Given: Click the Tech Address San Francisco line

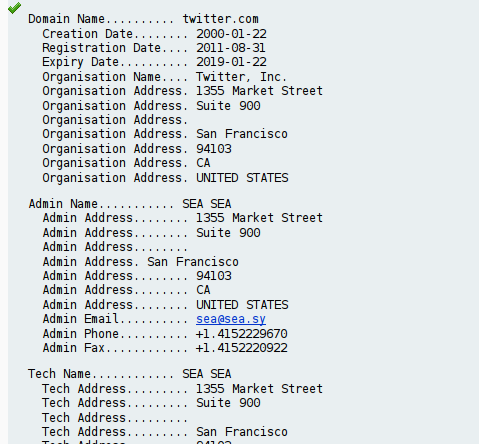Looking at the screenshot, I should 165,432.
